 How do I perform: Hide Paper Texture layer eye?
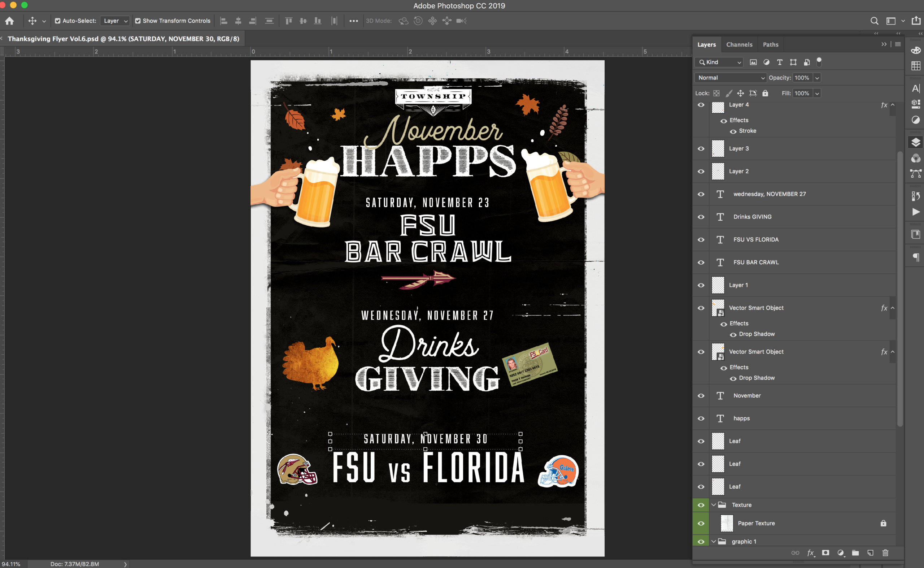(x=701, y=523)
